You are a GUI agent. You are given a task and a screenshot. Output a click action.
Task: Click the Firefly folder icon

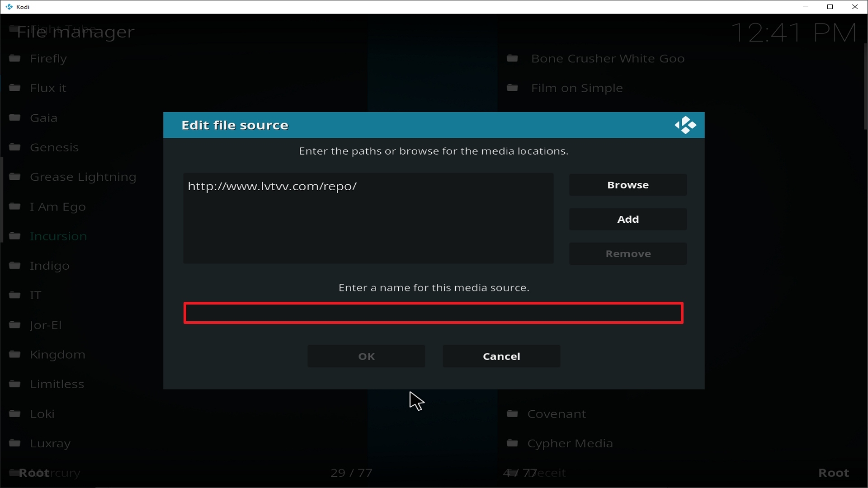coord(15,58)
